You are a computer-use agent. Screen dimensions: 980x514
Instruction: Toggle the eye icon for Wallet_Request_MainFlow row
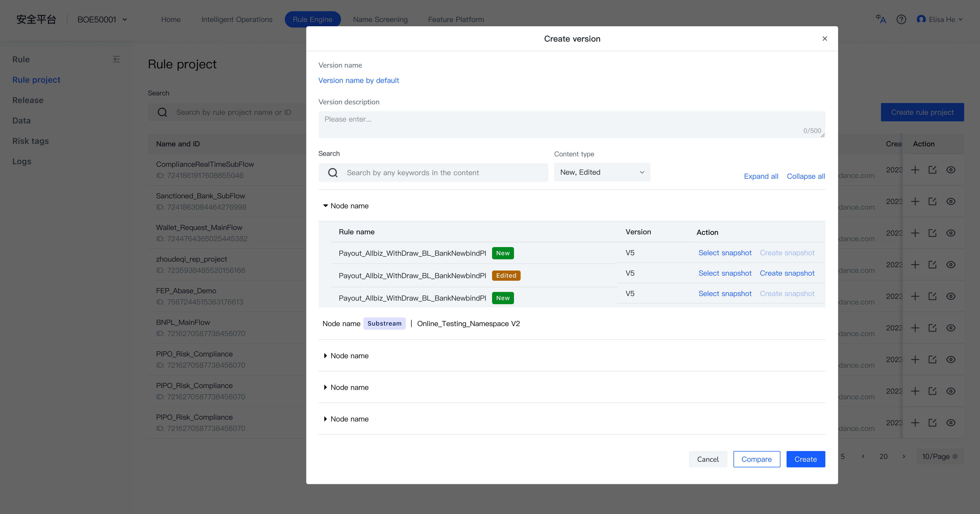(x=951, y=233)
